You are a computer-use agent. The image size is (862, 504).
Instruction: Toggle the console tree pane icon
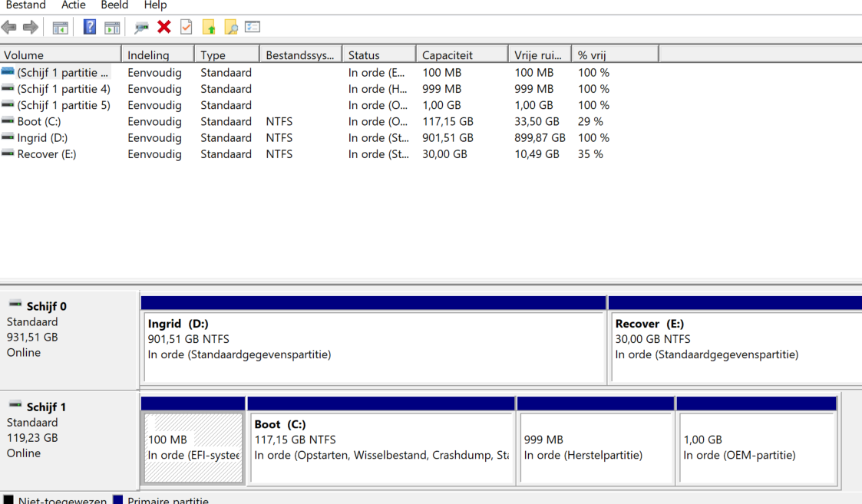(x=60, y=28)
